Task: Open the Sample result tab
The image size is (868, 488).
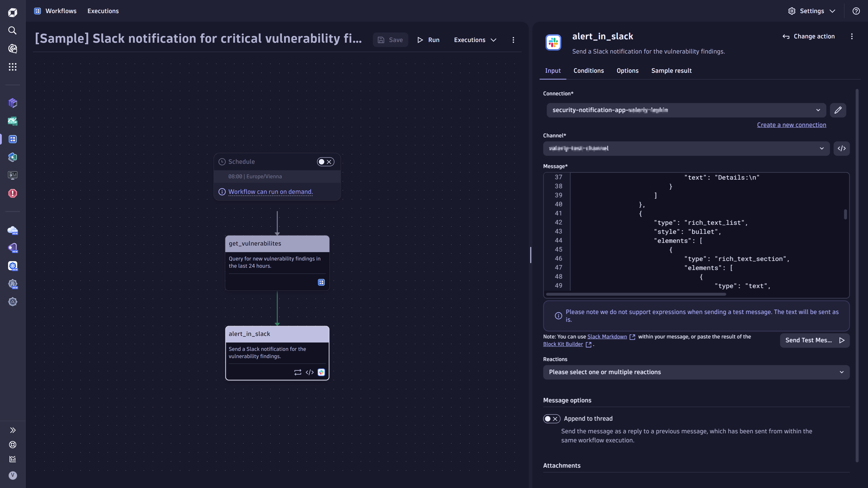Action: (x=671, y=71)
